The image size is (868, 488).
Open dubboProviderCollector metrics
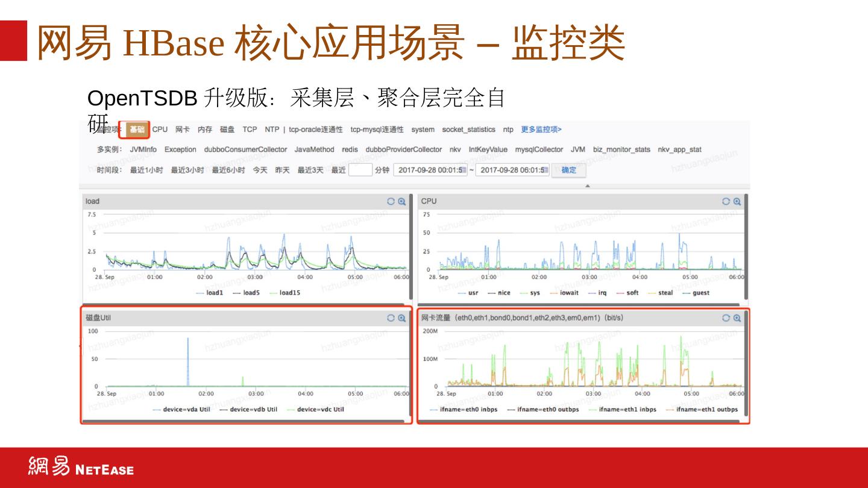(x=404, y=149)
